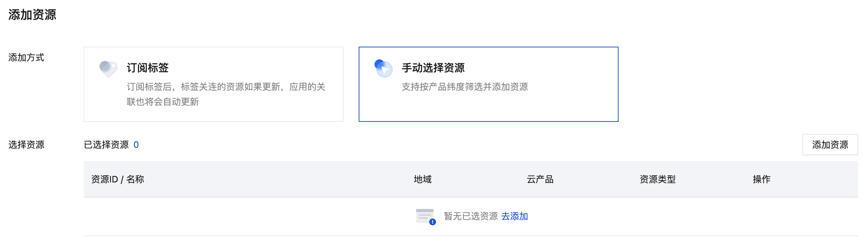Click the 资源ID / 名称 column header
Image resolution: width=868 pixels, height=249 pixels.
118,179
